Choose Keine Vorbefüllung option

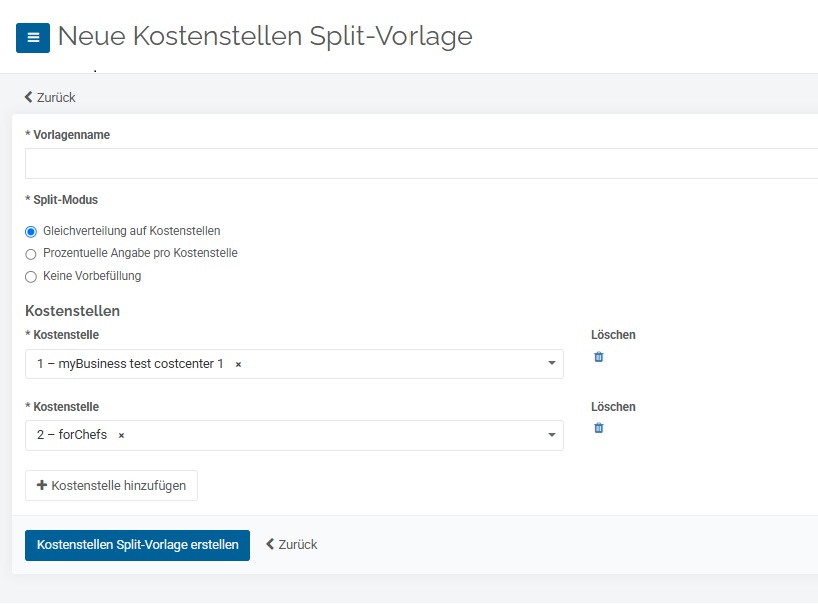coord(31,276)
